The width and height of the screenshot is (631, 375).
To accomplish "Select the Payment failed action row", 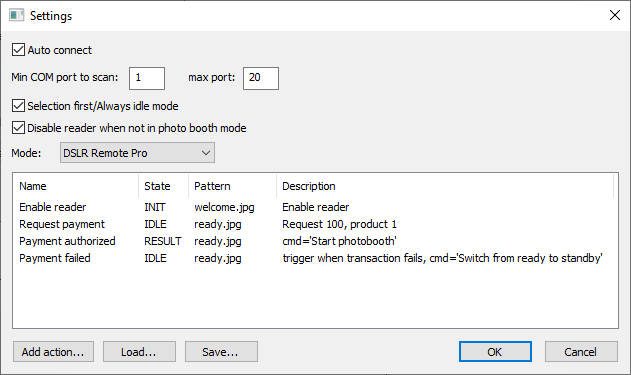I will coord(315,258).
